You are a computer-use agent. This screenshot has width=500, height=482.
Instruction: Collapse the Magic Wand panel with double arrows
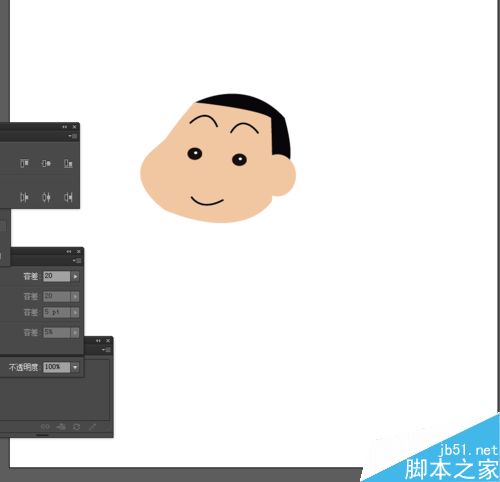[x=69, y=252]
